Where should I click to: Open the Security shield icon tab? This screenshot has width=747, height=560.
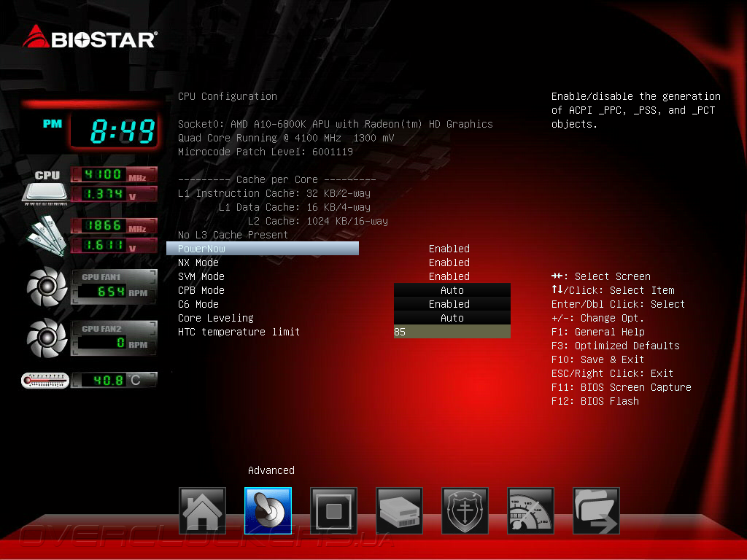(465, 511)
